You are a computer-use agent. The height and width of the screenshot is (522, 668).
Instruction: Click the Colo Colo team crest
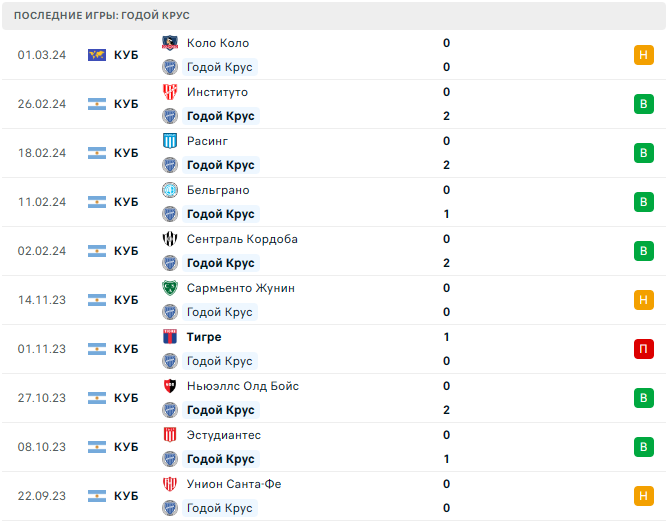pos(169,43)
